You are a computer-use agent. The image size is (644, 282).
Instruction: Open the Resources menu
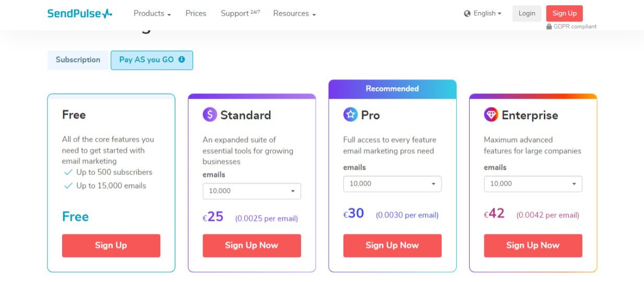pos(294,14)
